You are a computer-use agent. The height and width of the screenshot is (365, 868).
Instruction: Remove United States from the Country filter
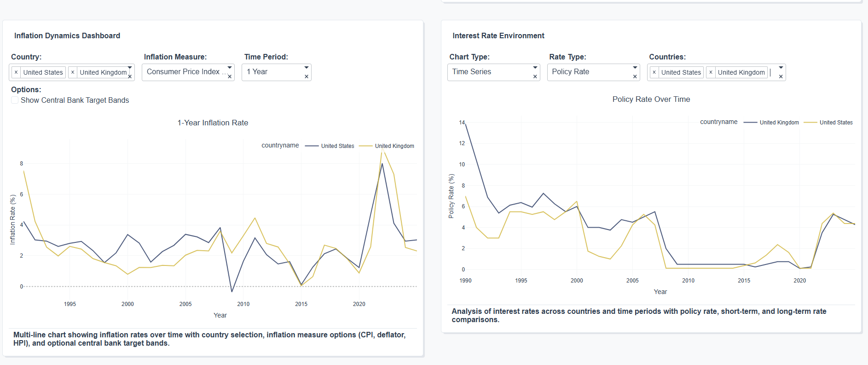[x=16, y=72]
